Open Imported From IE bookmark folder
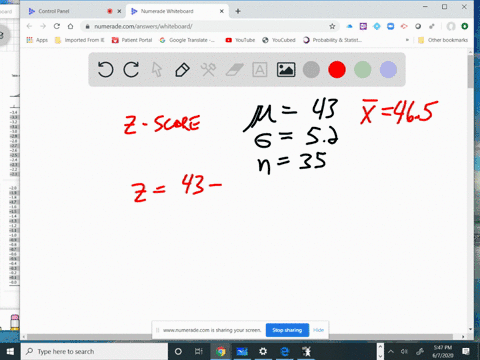Screen dimensions: 480x360 point(80,40)
